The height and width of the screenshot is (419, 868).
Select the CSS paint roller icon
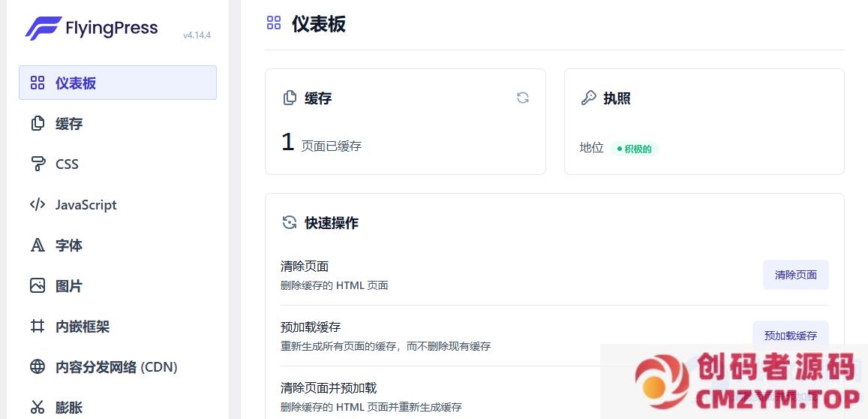[x=38, y=164]
